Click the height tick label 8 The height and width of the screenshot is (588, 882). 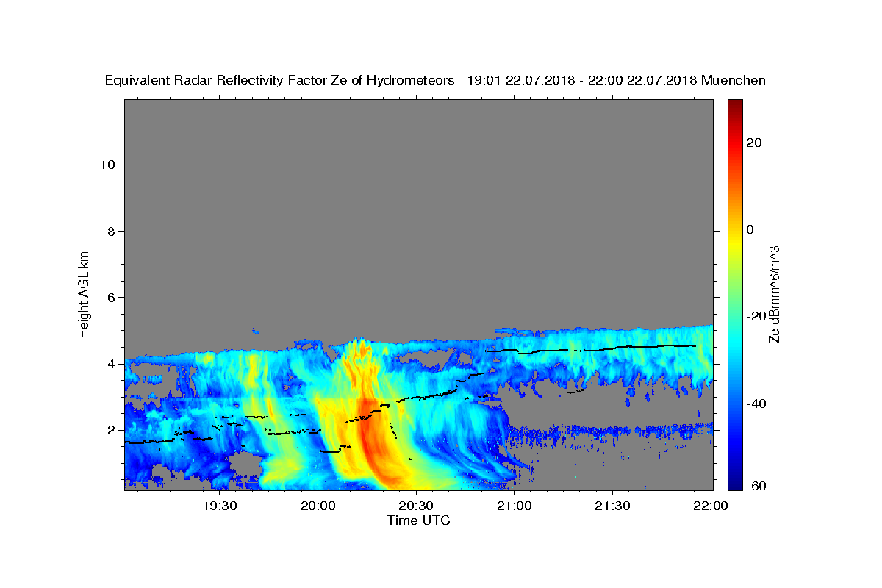coord(113,231)
